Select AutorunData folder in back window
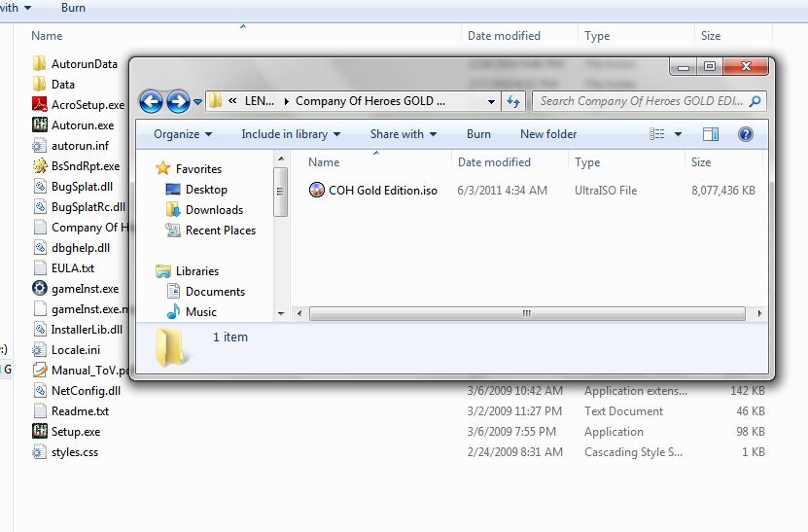This screenshot has width=808, height=532. click(x=75, y=64)
